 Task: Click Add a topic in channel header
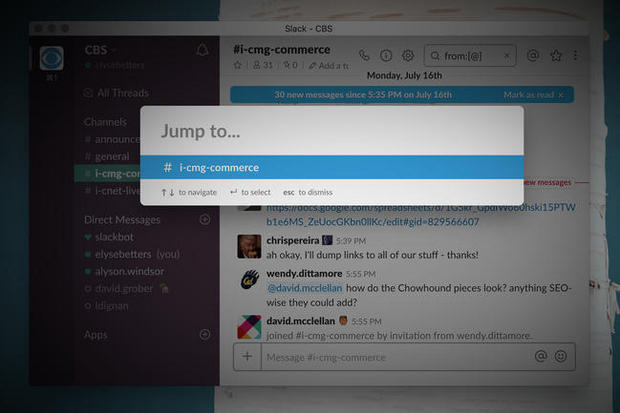tap(329, 66)
